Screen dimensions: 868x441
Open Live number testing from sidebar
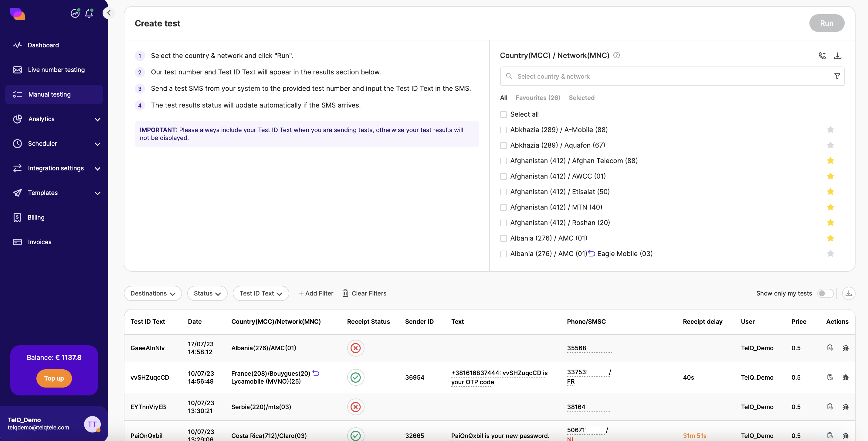coord(56,70)
